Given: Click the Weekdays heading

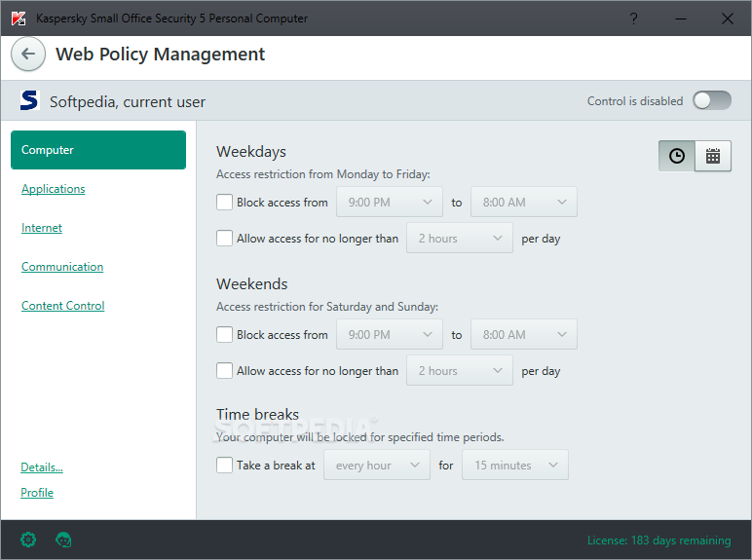Looking at the screenshot, I should coord(251,152).
